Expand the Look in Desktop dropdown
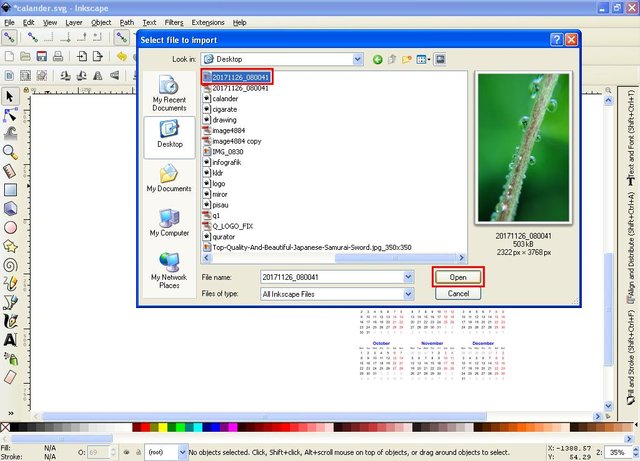Image resolution: width=640 pixels, height=461 pixels. point(358,59)
